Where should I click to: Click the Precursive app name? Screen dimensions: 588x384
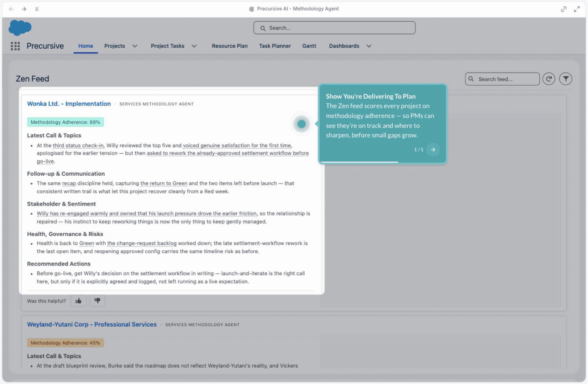(x=45, y=46)
